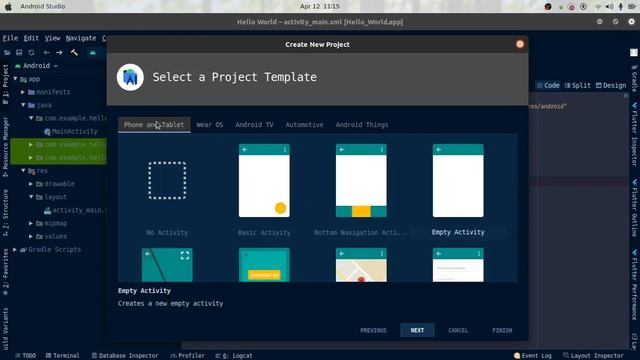Open the Logcat tool window
The image size is (640, 360).
(x=234, y=356)
